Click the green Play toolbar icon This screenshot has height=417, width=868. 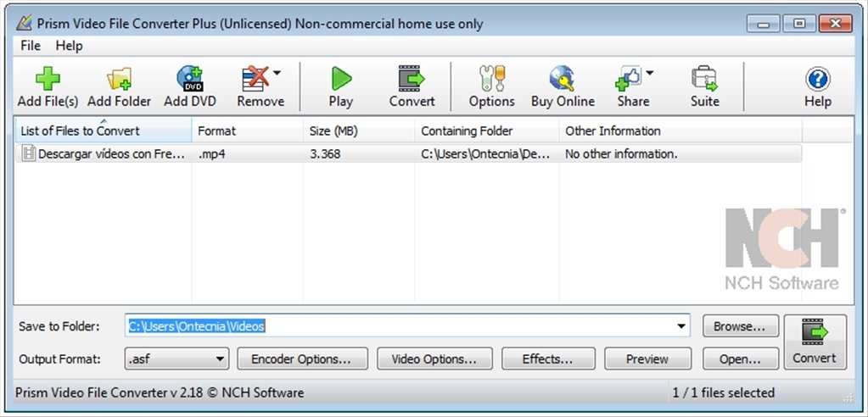[x=341, y=79]
